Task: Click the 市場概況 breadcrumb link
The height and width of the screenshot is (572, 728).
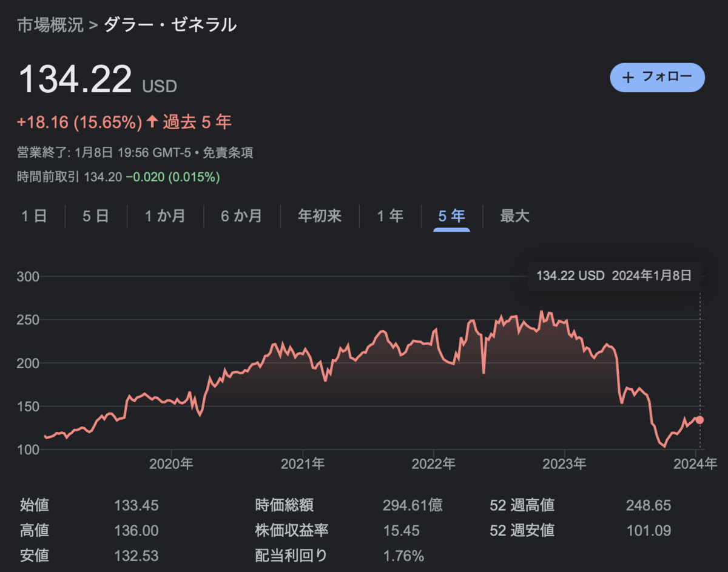Action: point(50,25)
